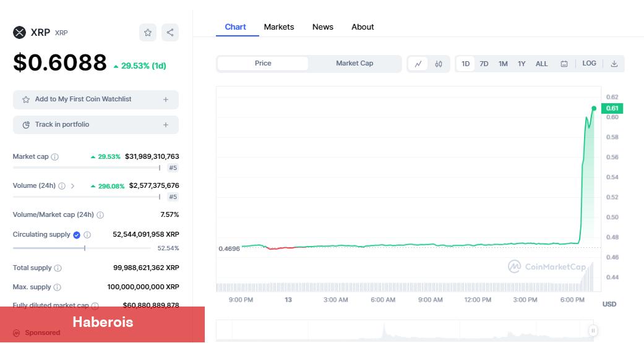Click volume value $2,577,375,676
The height and width of the screenshot is (343, 644).
tap(154, 185)
